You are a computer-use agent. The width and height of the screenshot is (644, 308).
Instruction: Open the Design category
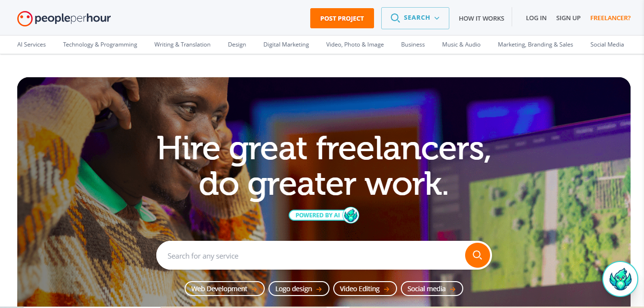coord(237,45)
